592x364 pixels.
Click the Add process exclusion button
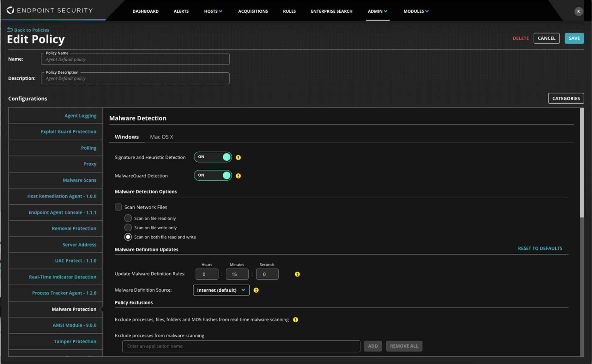(x=373, y=346)
